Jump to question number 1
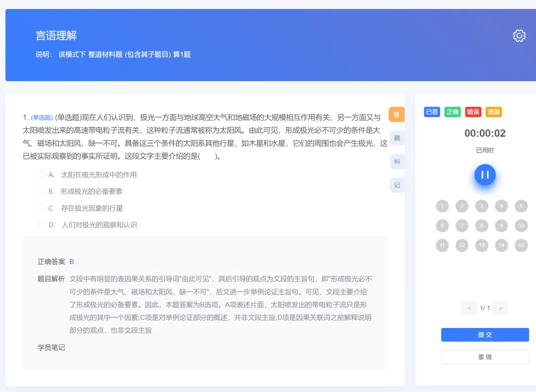Screen dimensions: 536x392 tap(442, 206)
